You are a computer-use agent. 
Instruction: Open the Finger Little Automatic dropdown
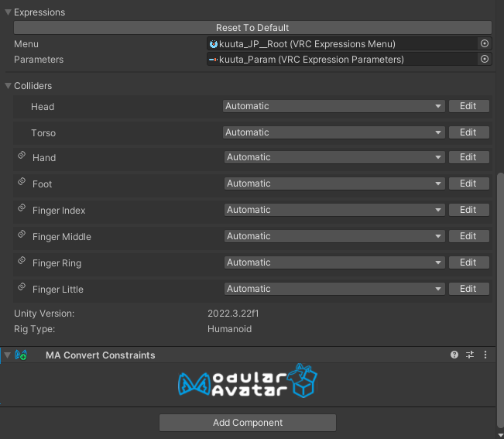(x=334, y=289)
